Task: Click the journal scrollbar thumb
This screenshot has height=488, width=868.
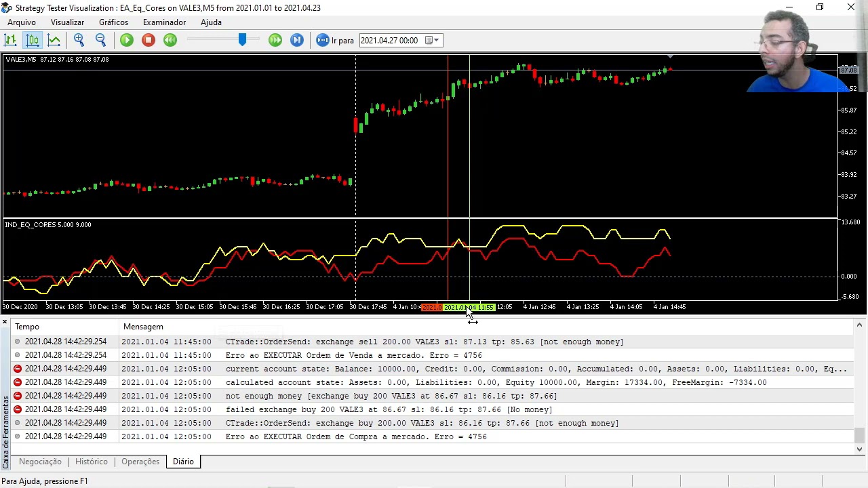Action: click(x=859, y=434)
